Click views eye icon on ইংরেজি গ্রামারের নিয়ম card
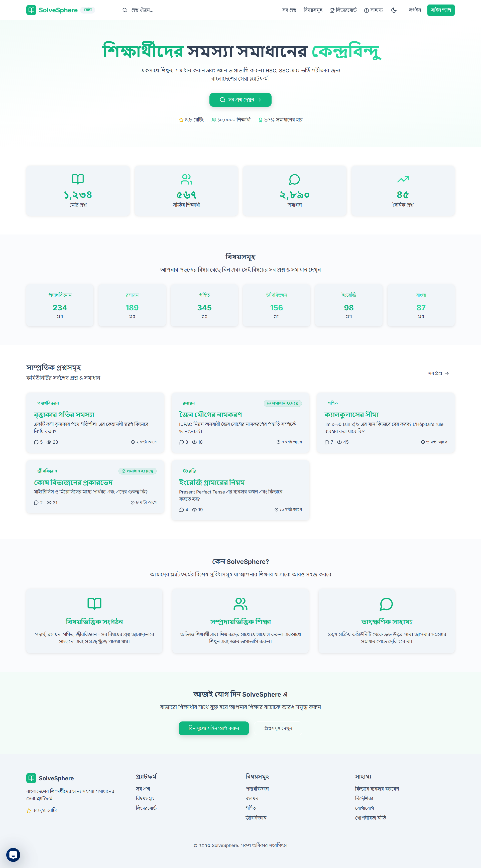The height and width of the screenshot is (868, 481). 194,510
